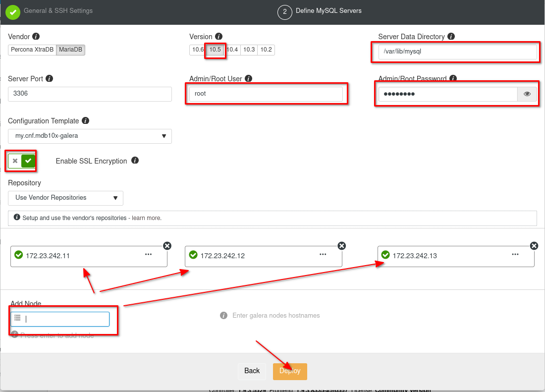Screen dimensions: 545x392
Task: Select MariaDB version 10.6
Action: click(x=198, y=50)
